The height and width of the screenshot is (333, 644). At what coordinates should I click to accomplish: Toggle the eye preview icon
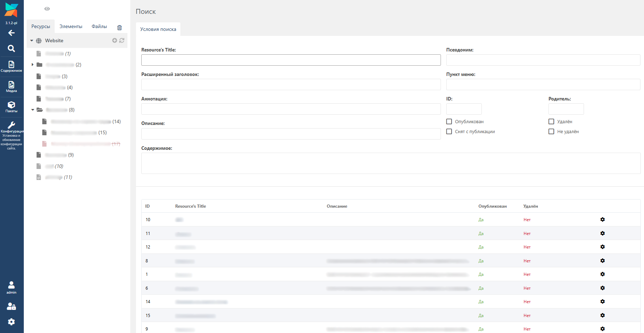tap(47, 9)
